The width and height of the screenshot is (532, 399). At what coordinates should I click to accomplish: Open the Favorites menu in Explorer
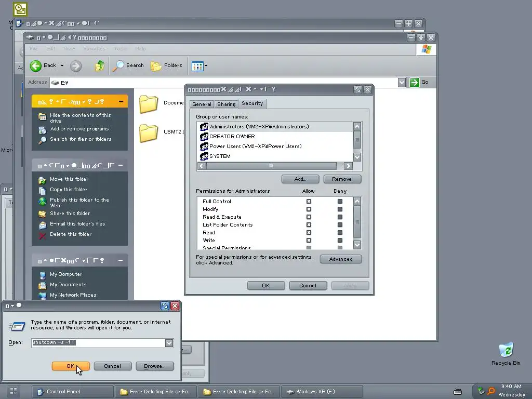(95, 48)
